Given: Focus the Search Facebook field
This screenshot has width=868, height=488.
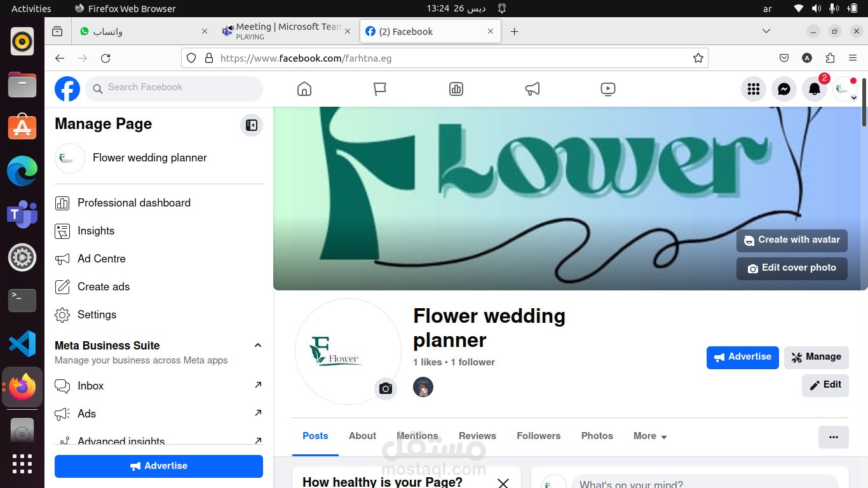Looking at the screenshot, I should [x=174, y=88].
